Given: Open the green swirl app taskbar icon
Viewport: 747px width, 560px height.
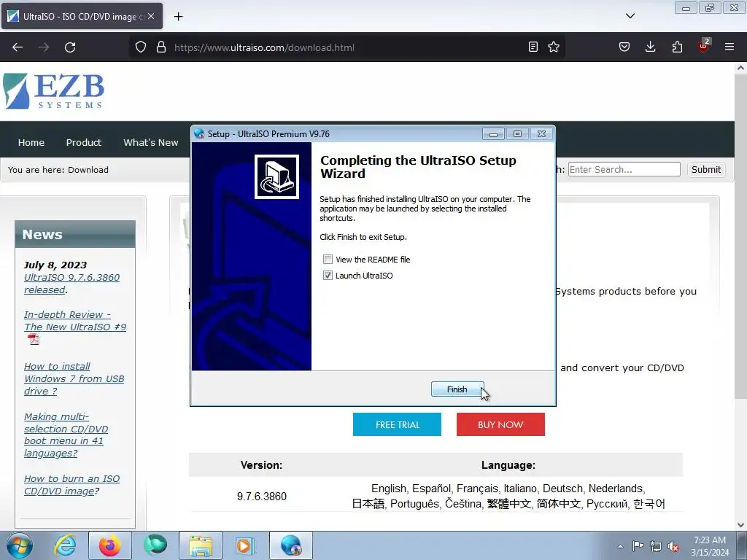Looking at the screenshot, I should click(x=155, y=545).
